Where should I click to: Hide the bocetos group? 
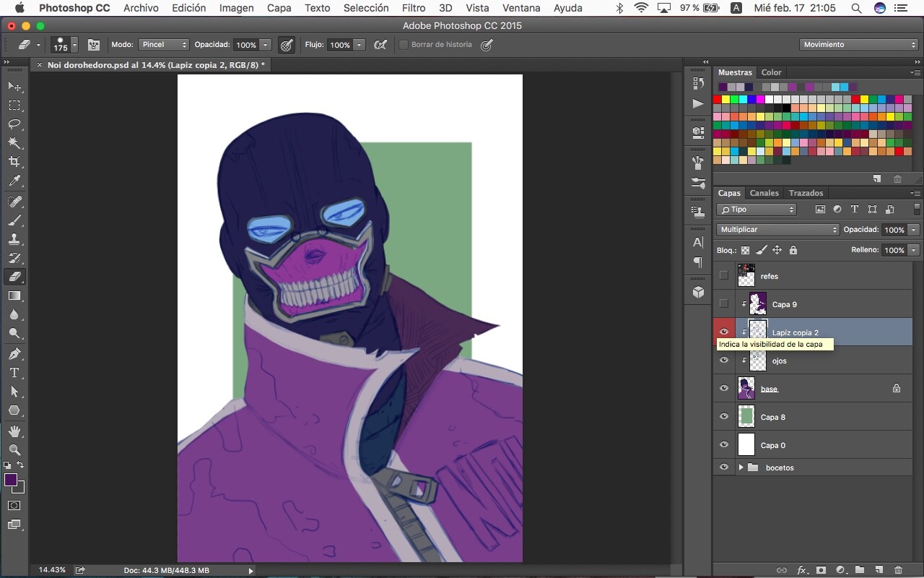(724, 467)
